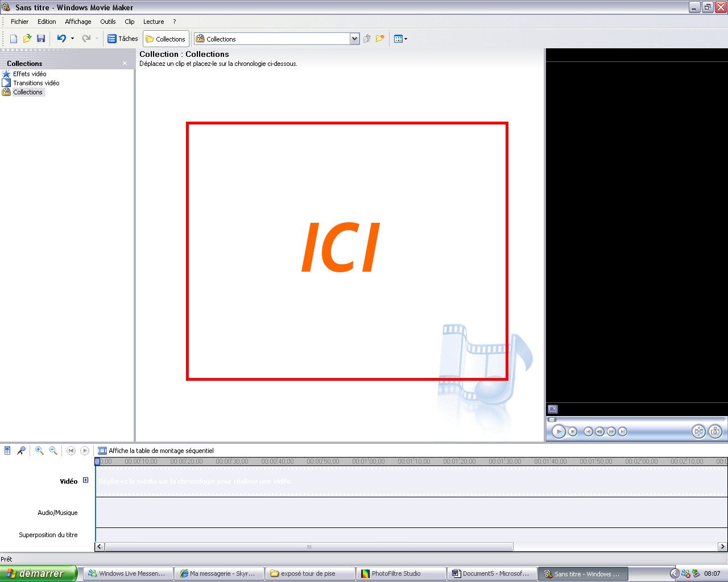Viewport: 728px width, 582px height.
Task: Select Transitions vidéo in the collections tree
Action: (36, 83)
